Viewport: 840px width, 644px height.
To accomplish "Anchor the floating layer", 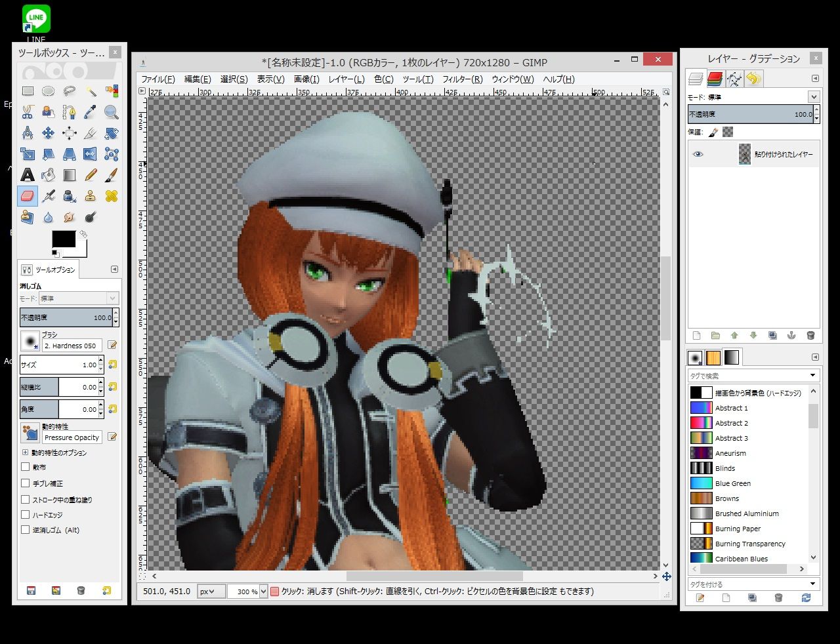I will (x=791, y=336).
